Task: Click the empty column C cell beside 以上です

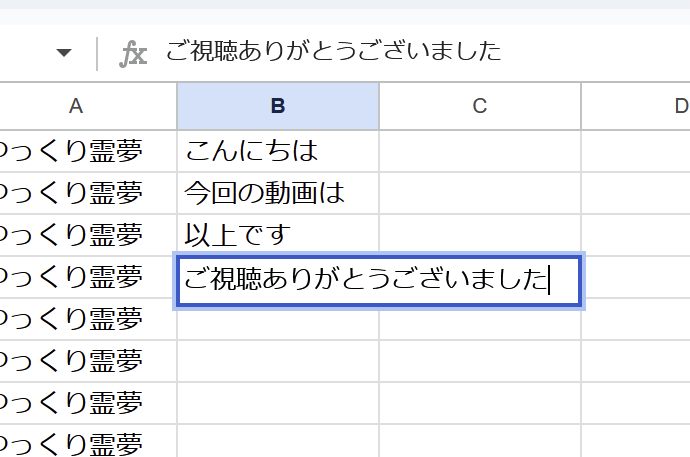Action: (x=480, y=235)
